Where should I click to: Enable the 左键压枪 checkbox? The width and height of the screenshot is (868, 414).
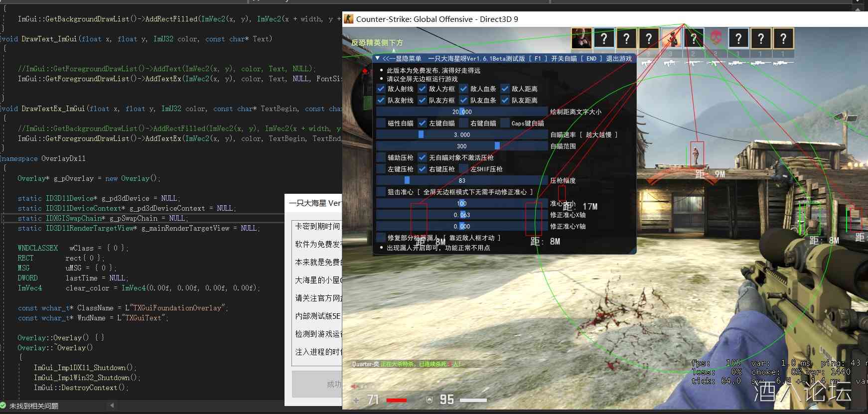(x=381, y=169)
